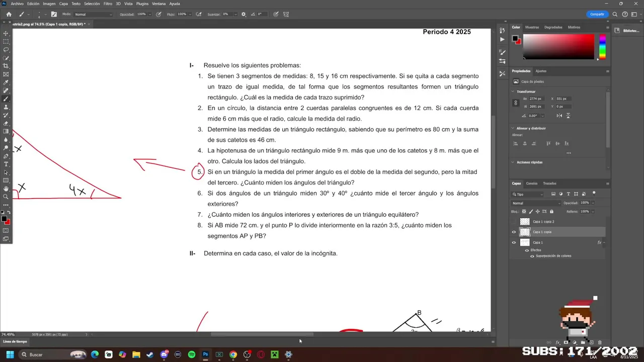The height and width of the screenshot is (362, 644).
Task: Select the Horizontal Type tool
Action: pyautogui.click(x=6, y=164)
